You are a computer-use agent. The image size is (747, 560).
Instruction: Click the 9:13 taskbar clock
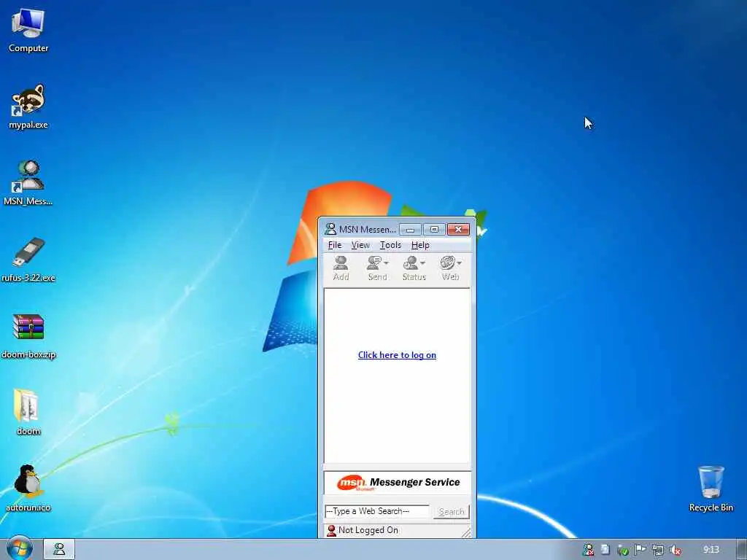[711, 550]
